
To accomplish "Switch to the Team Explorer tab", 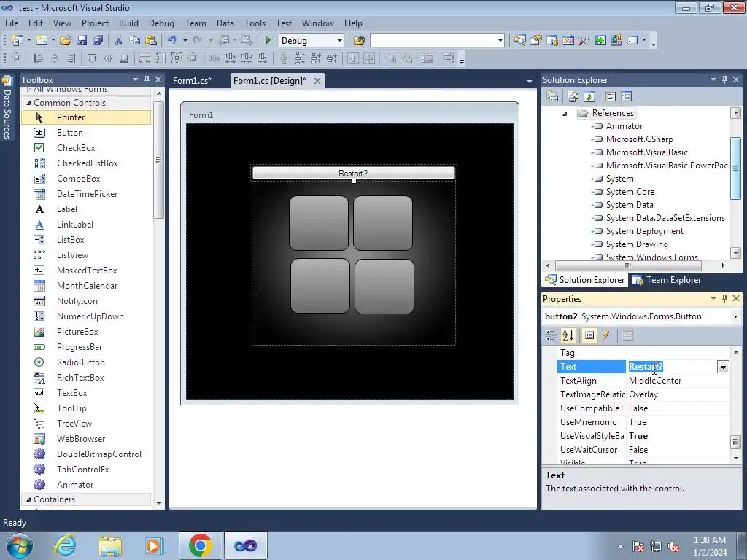I will (667, 280).
